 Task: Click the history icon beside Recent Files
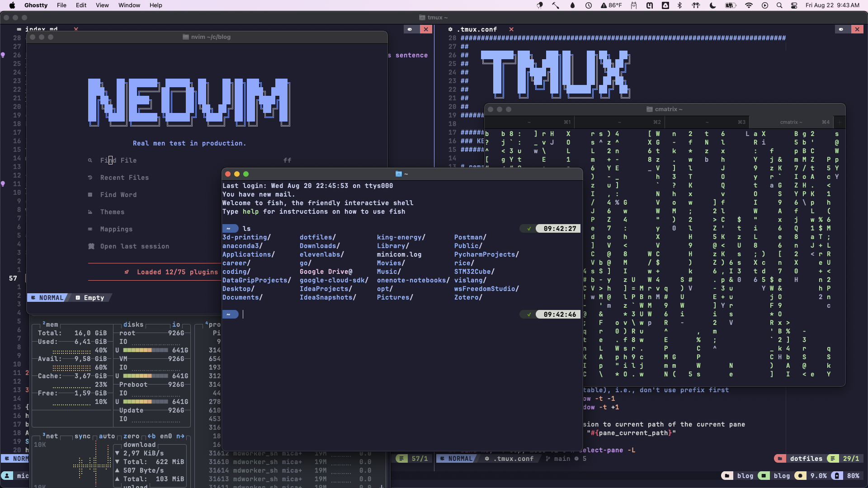[x=90, y=178]
